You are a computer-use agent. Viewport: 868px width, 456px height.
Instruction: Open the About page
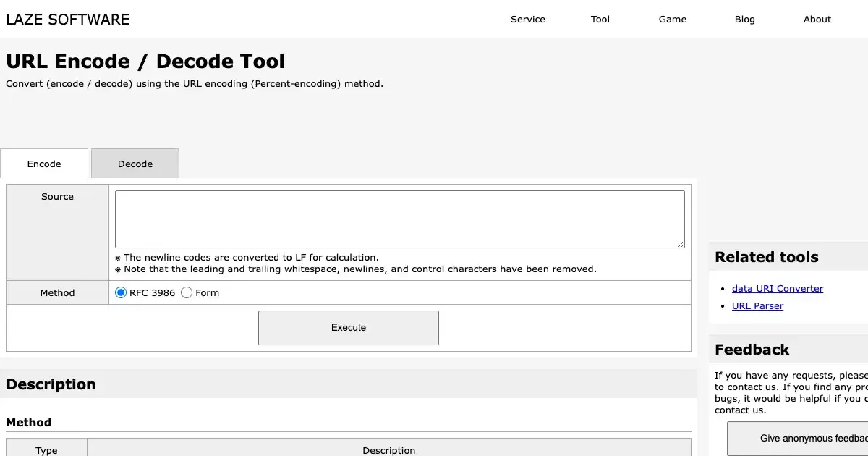817,20
